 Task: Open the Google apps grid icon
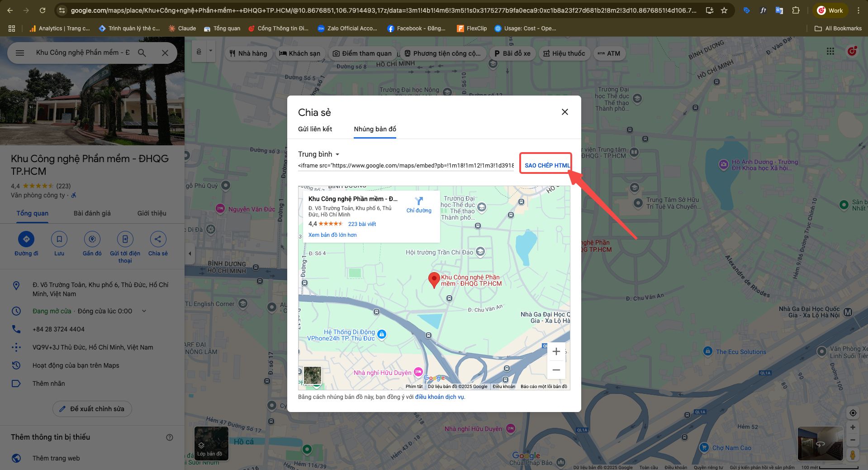(830, 52)
